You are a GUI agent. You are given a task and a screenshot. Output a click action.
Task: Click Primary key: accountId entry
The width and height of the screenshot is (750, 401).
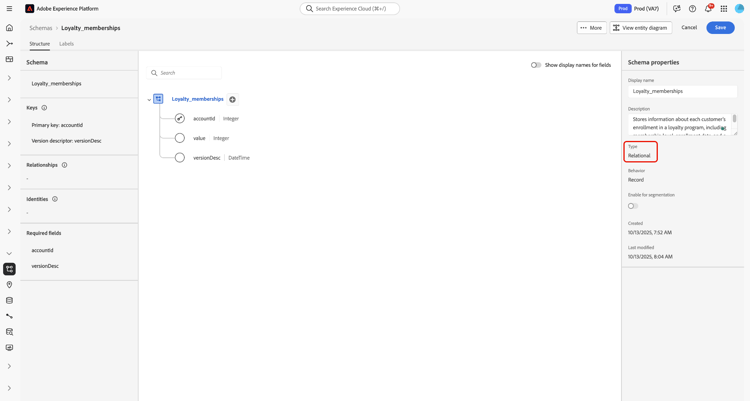point(57,125)
